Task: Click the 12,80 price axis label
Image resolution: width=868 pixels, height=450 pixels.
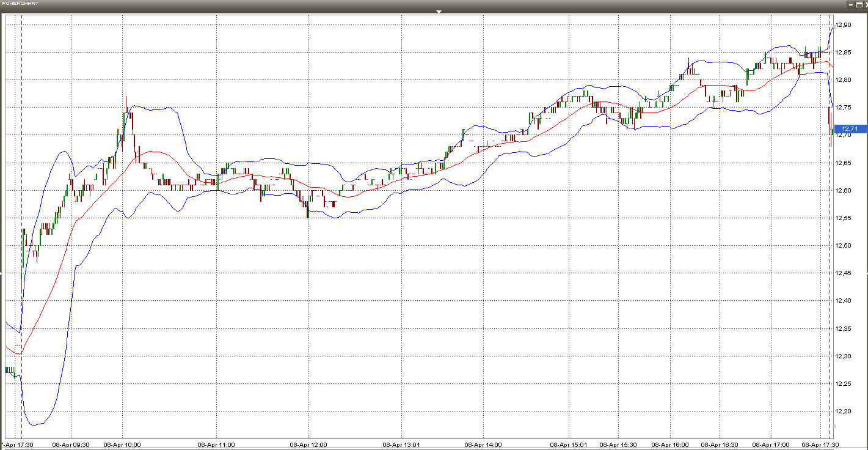Action: (844, 80)
